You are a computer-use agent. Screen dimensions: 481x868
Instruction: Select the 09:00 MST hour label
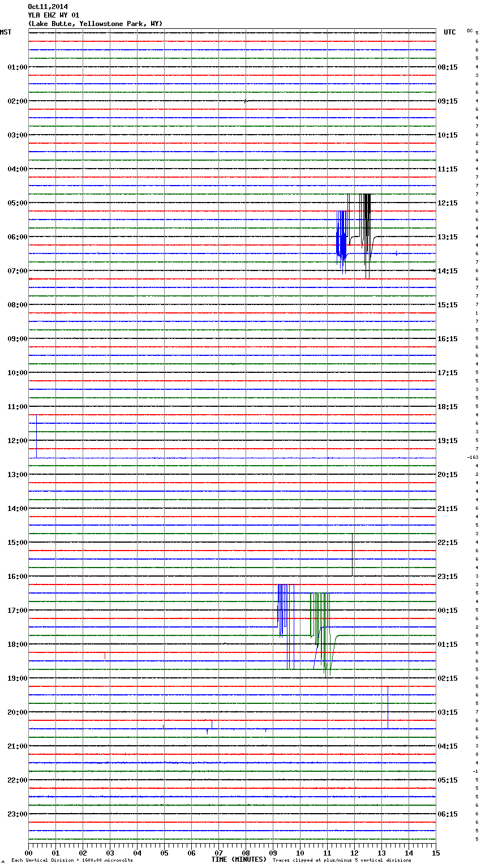(x=18, y=339)
